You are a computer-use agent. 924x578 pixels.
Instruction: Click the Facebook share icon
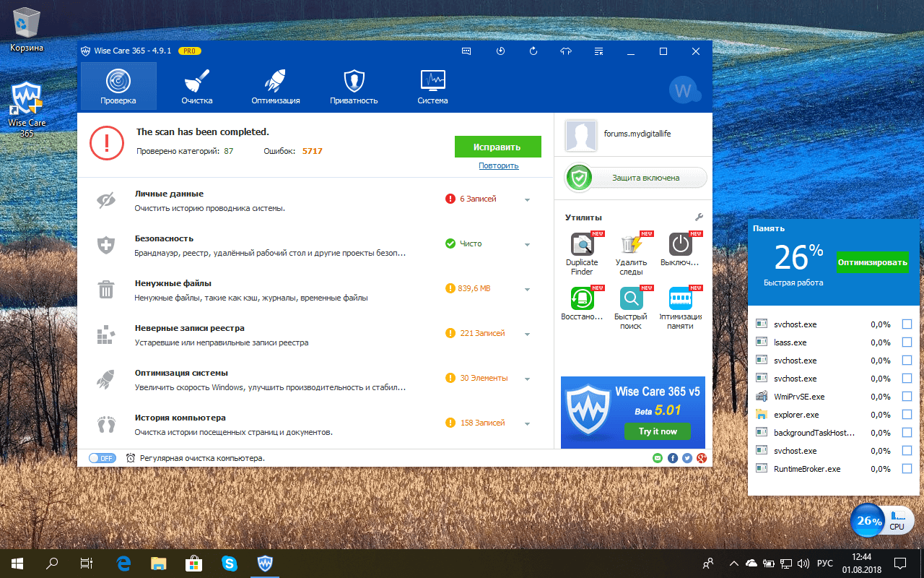[672, 458]
